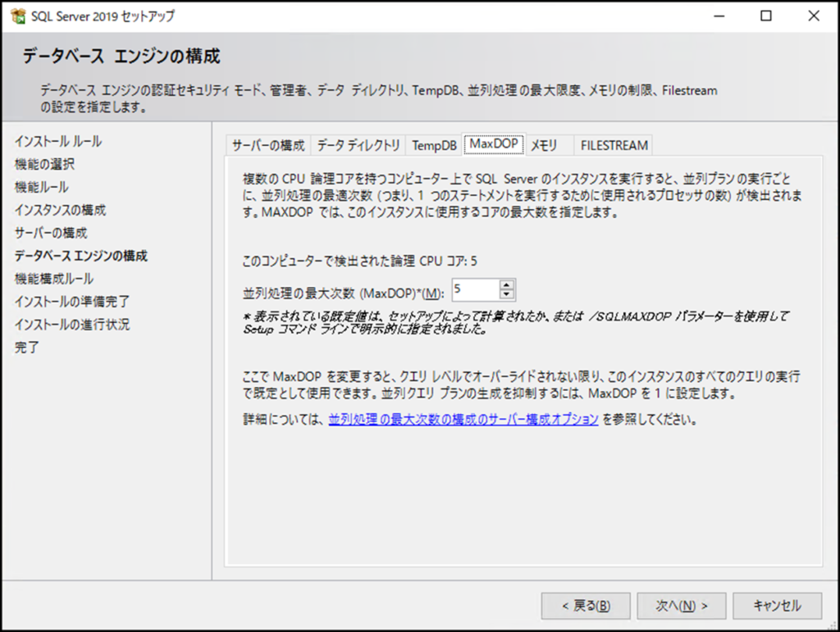Click the インストールの進行状況 step in sidebar

click(x=72, y=325)
